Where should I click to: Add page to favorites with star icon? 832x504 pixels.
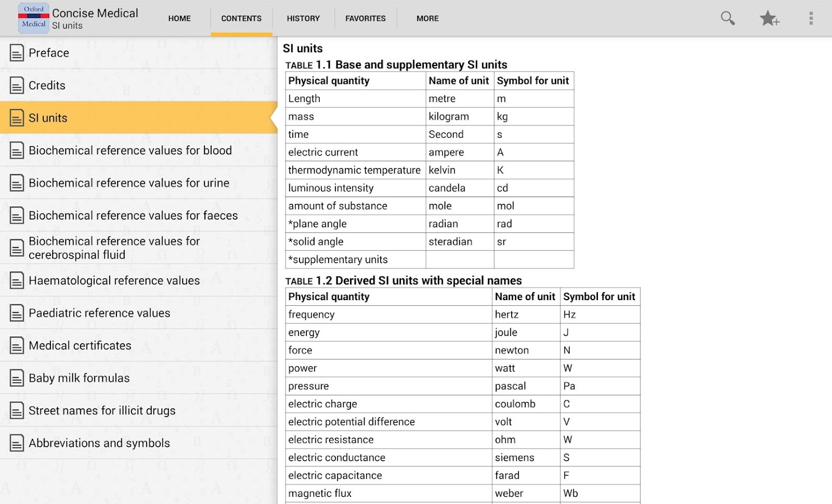(769, 18)
